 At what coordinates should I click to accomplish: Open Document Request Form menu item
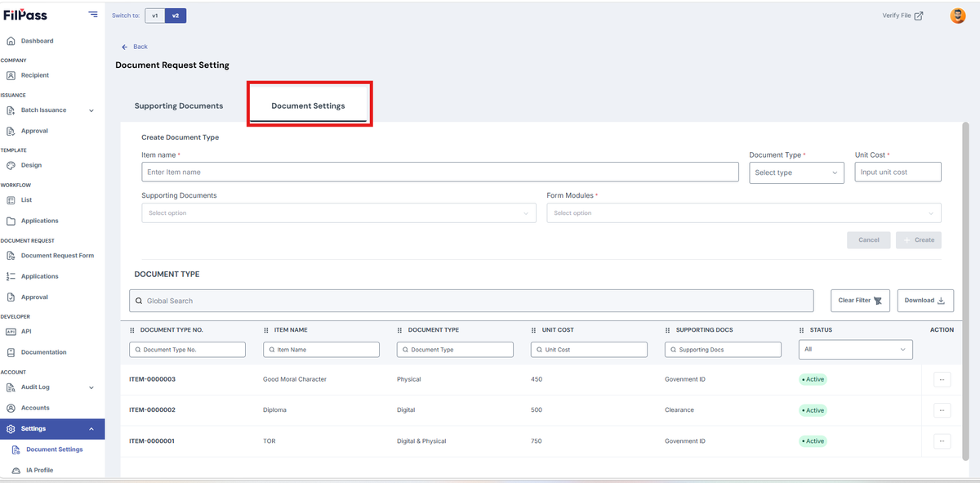57,256
